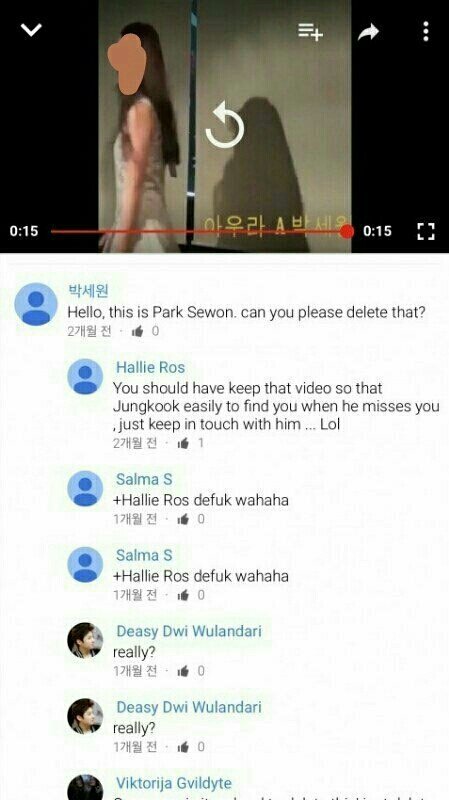This screenshot has height=800, width=449.
Task: Like the Park Sewon delete request comment
Action: [x=137, y=332]
